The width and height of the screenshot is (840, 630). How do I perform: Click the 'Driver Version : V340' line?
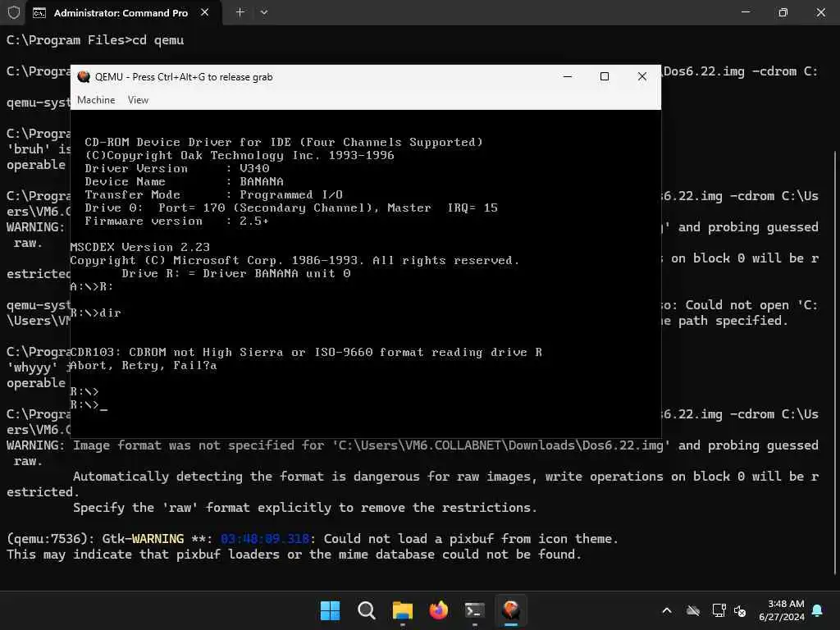coord(177,169)
